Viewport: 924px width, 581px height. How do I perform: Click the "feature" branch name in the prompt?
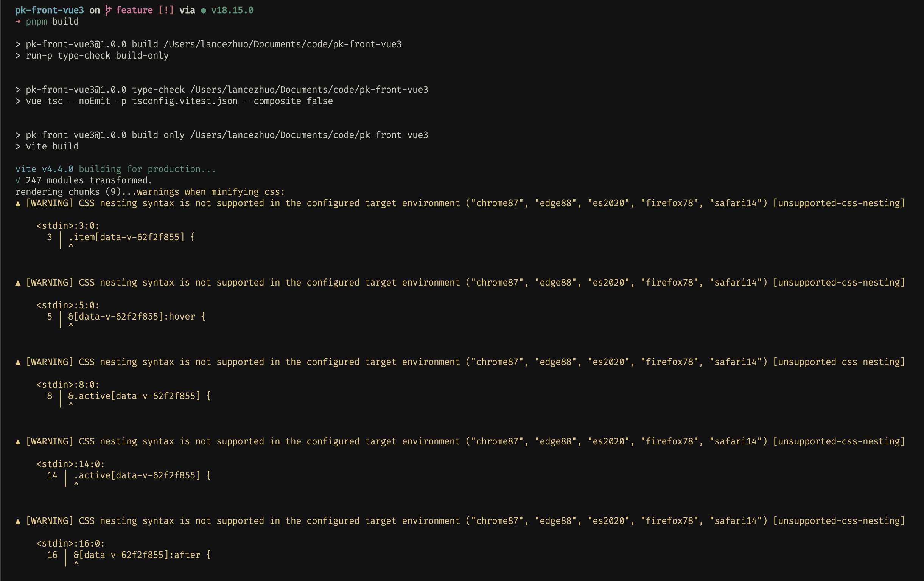pyautogui.click(x=134, y=10)
